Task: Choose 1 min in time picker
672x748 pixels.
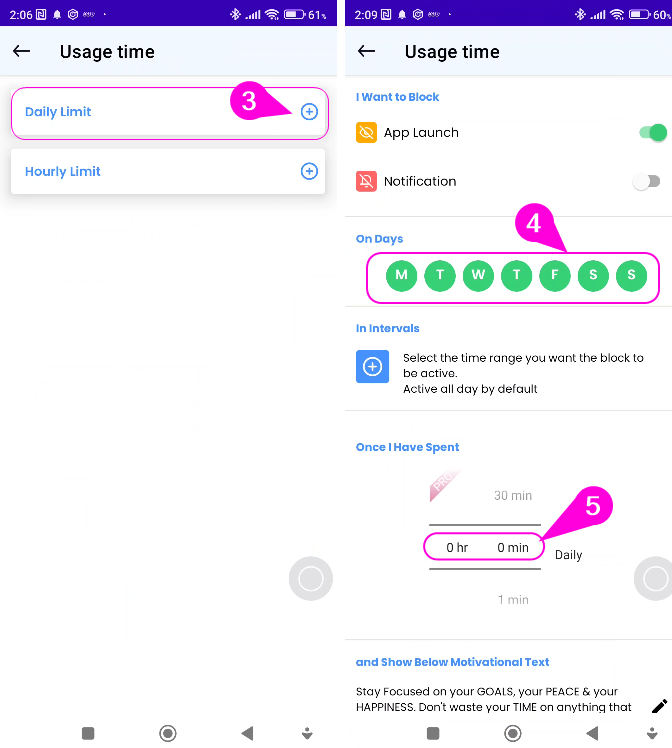Action: click(513, 600)
